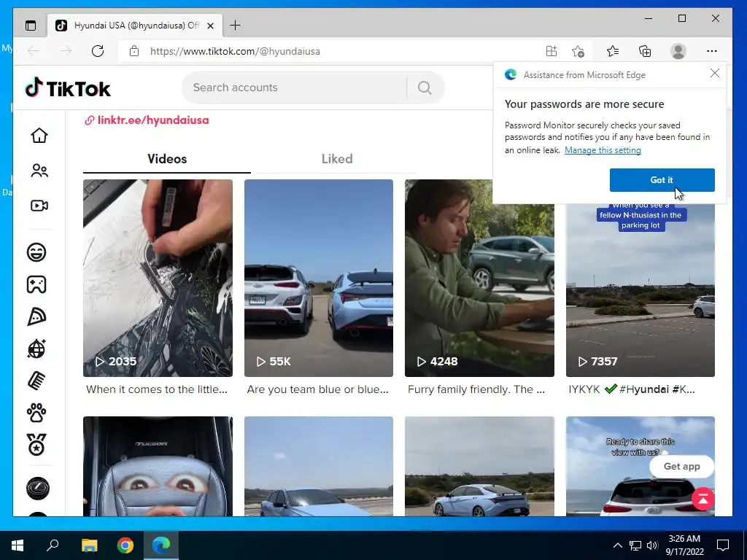Select the Food pizza slice category icon

(x=36, y=316)
